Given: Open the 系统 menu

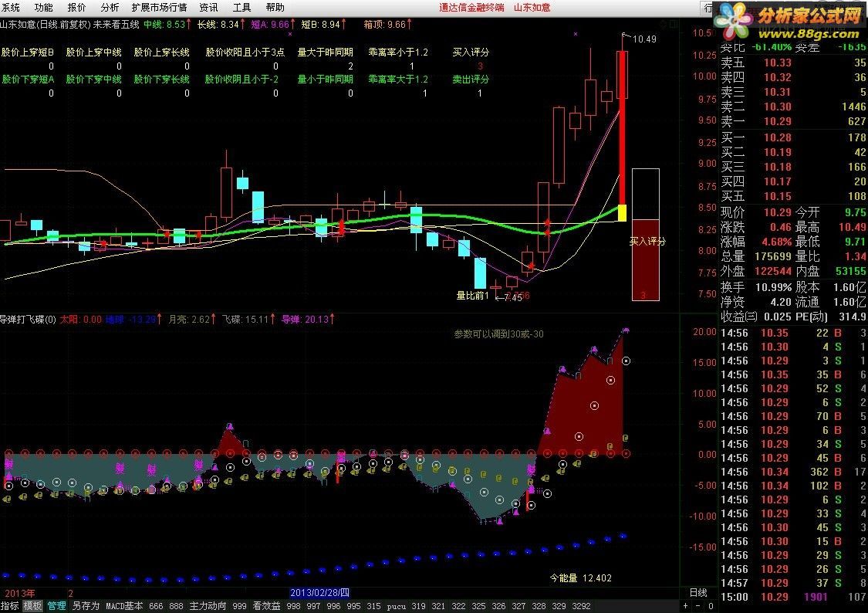Looking at the screenshot, I should (x=11, y=7).
